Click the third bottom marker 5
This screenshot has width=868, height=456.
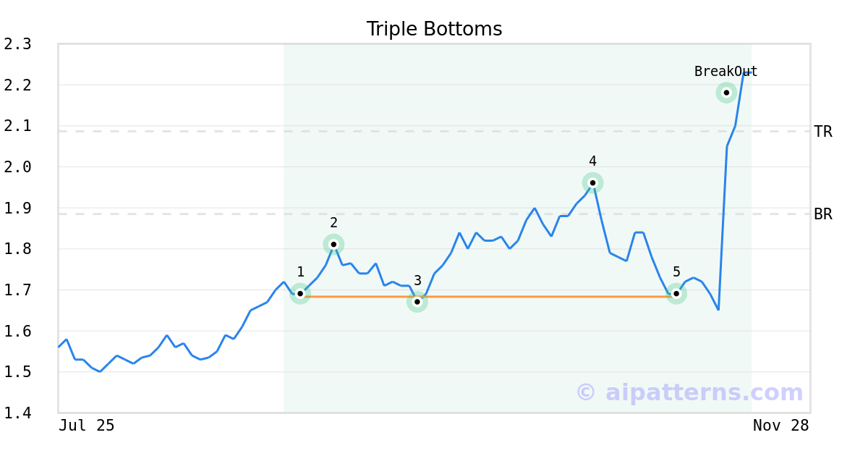tap(676, 293)
